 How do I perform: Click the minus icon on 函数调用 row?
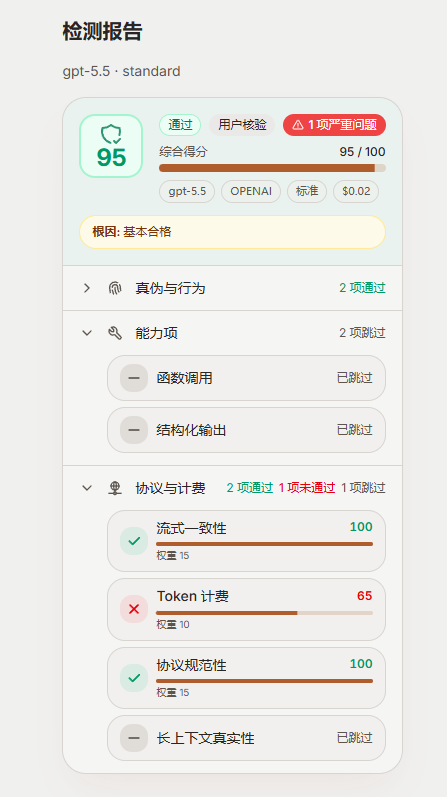coord(134,378)
